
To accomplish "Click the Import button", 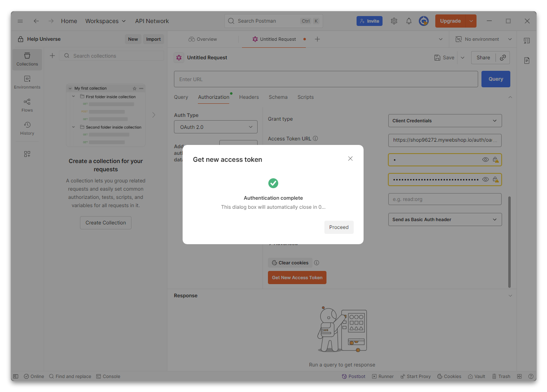I will click(153, 39).
